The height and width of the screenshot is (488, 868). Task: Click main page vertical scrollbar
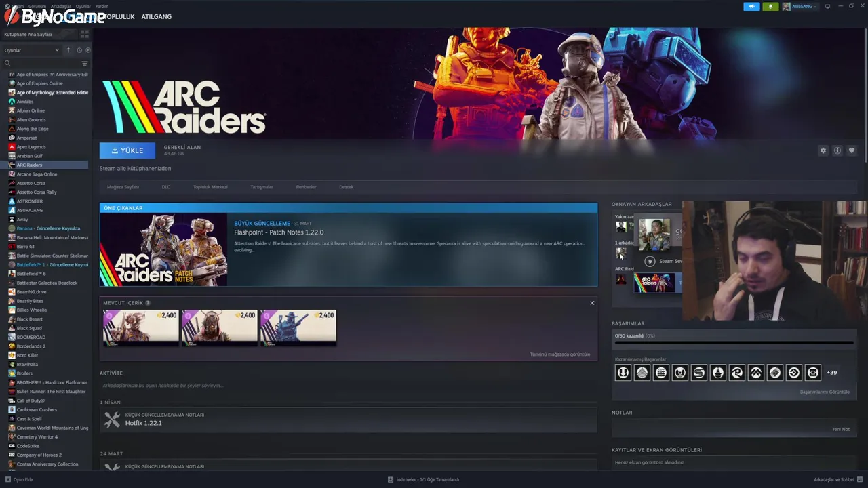point(865,95)
